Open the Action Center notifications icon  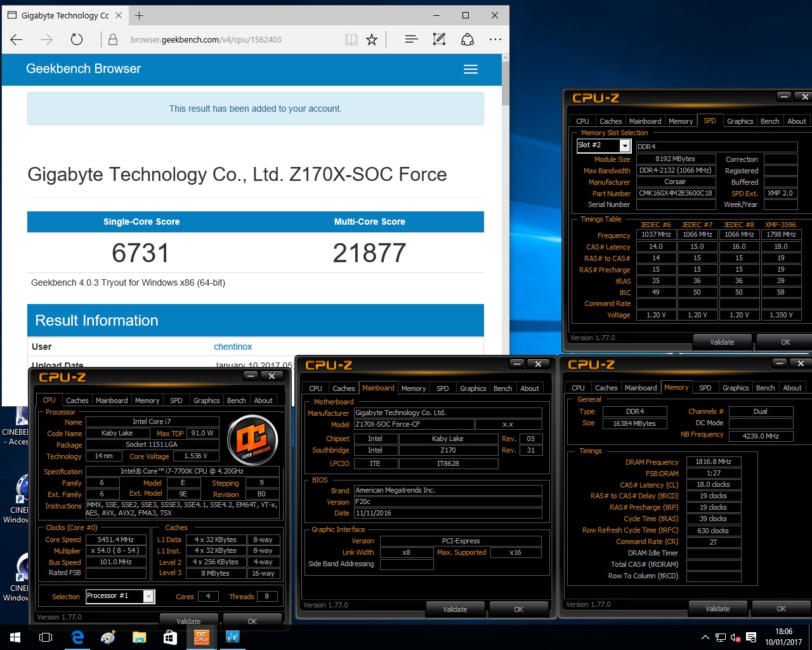tap(751, 637)
